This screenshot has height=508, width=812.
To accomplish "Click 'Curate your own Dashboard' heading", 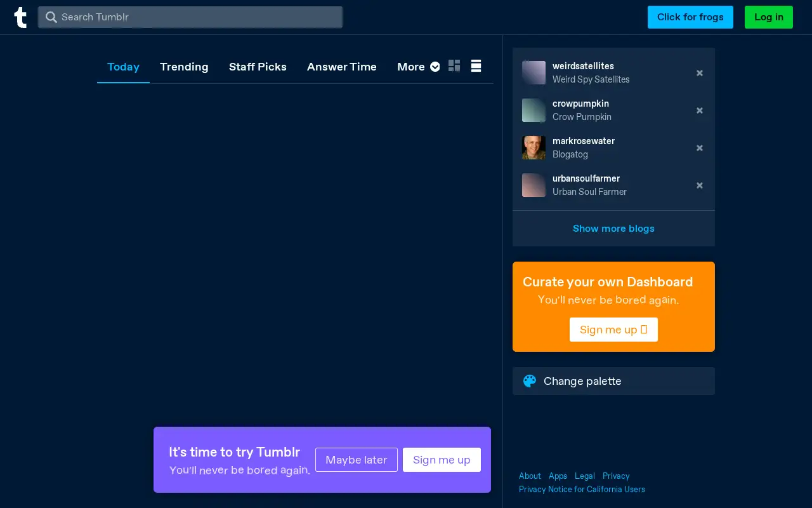I will [x=608, y=282].
